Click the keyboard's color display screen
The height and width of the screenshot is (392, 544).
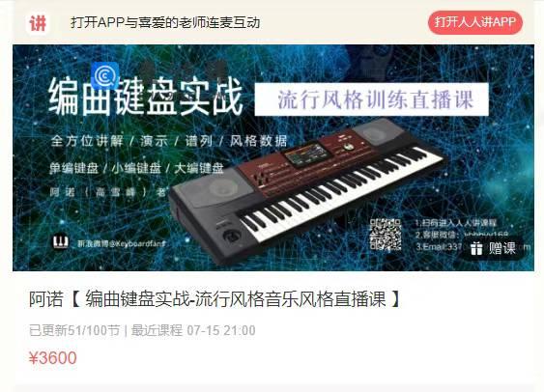306,154
